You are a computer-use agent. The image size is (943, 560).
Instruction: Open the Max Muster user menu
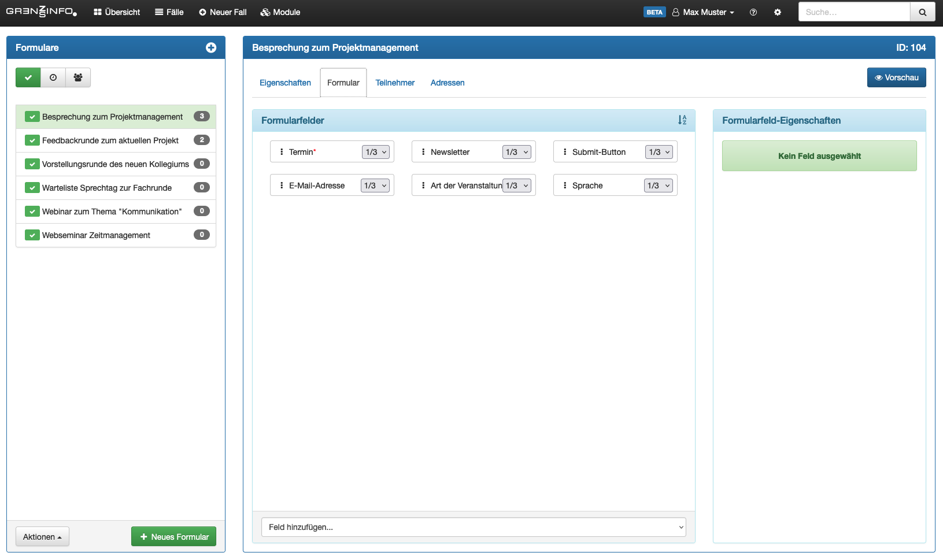click(704, 12)
